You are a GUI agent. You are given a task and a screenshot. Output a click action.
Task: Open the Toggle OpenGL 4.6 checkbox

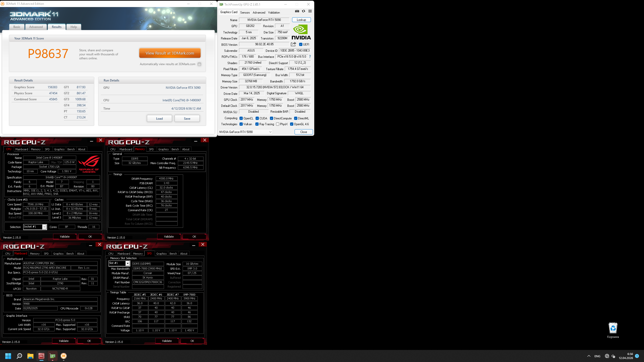pos(292,124)
